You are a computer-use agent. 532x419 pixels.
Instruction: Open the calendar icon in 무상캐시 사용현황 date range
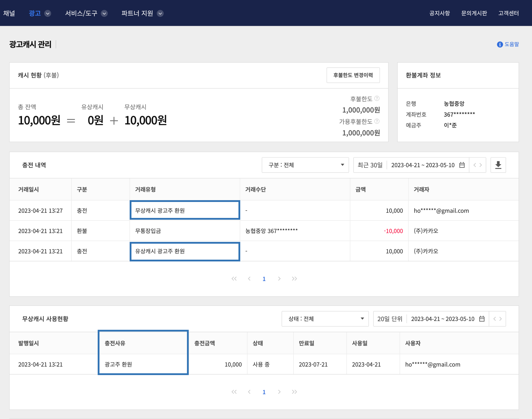coord(482,319)
